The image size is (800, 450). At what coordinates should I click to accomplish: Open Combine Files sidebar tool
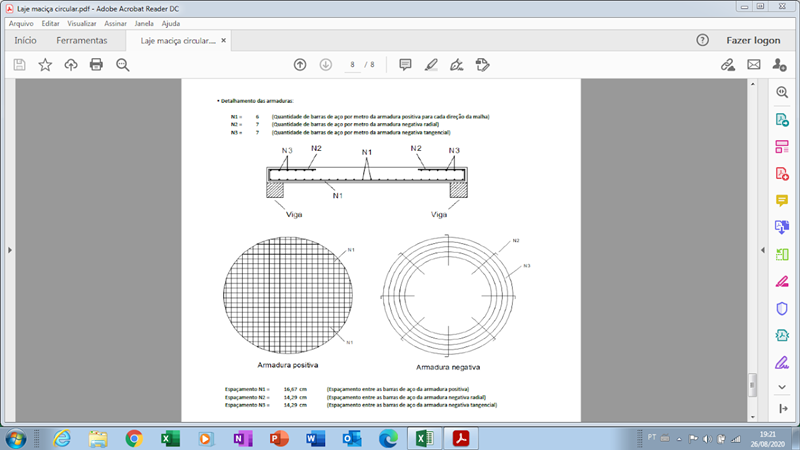(x=782, y=227)
